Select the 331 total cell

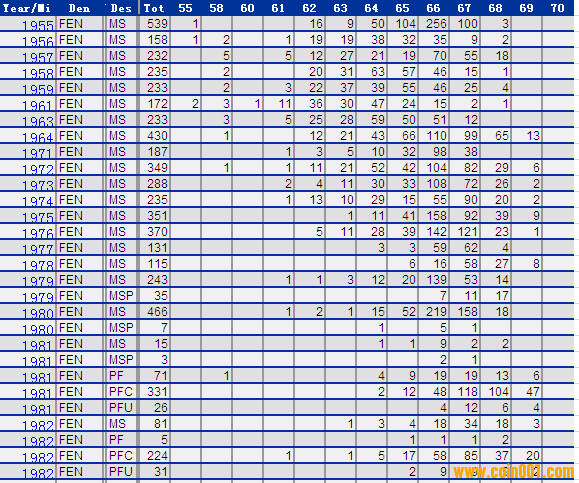pyautogui.click(x=154, y=392)
